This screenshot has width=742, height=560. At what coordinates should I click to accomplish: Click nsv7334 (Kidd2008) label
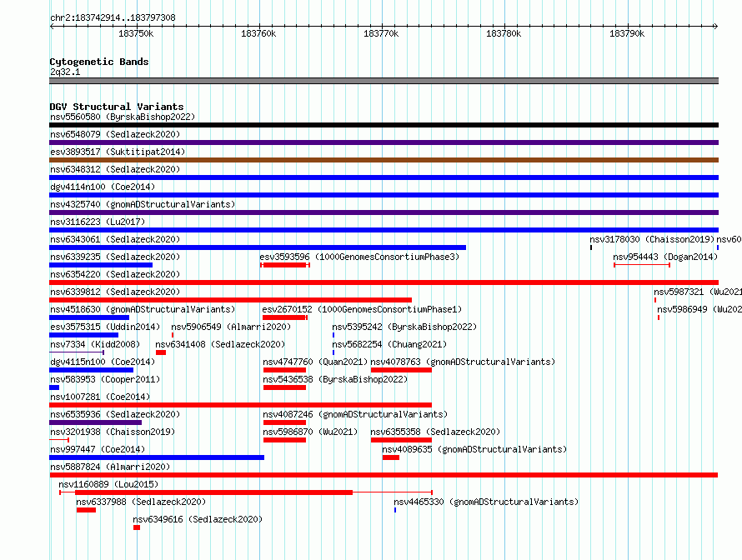95,344
